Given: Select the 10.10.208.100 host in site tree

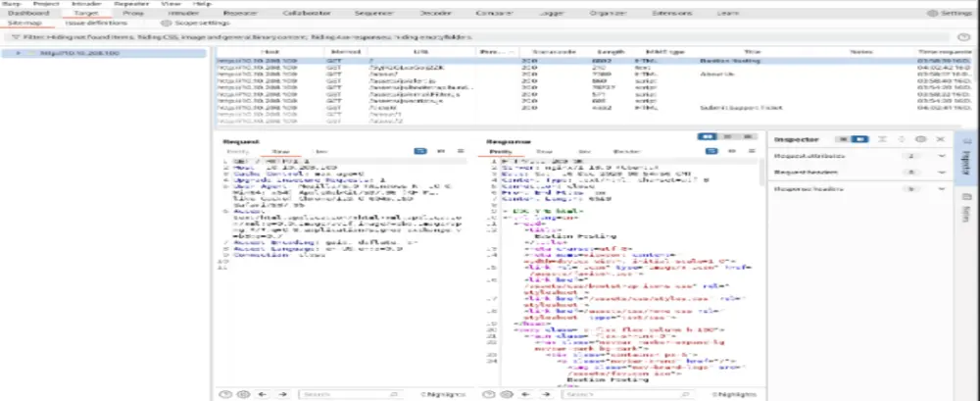Looking at the screenshot, I should (x=79, y=53).
